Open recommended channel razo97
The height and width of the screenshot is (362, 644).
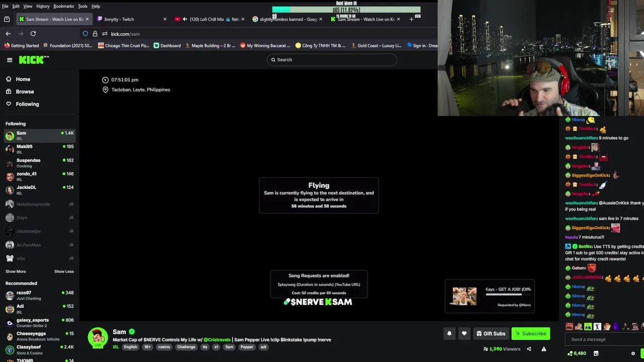point(39,295)
